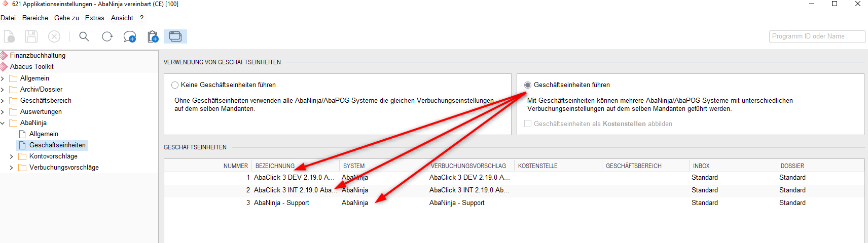The height and width of the screenshot is (243, 868).
Task: Expand the Archiv/Dossier tree node
Action: pos(3,90)
